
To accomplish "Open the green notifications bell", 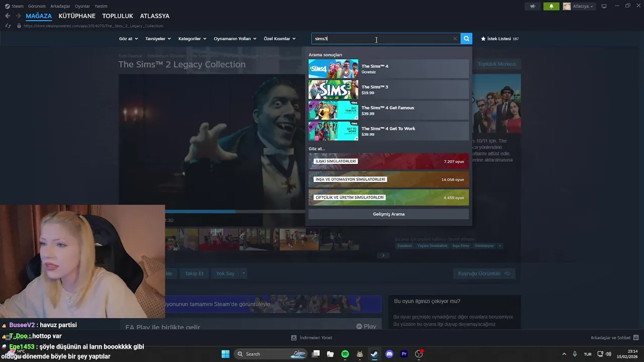I will click(551, 6).
